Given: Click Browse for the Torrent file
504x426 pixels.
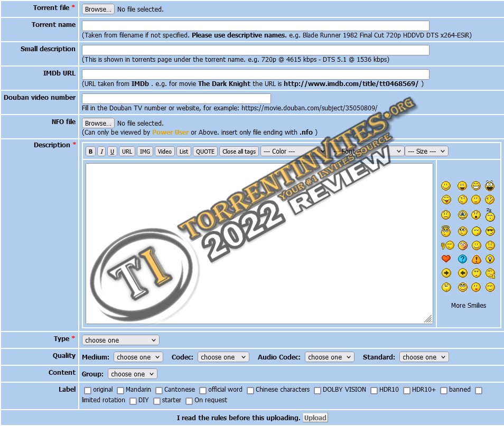Looking at the screenshot, I should click(x=98, y=9).
